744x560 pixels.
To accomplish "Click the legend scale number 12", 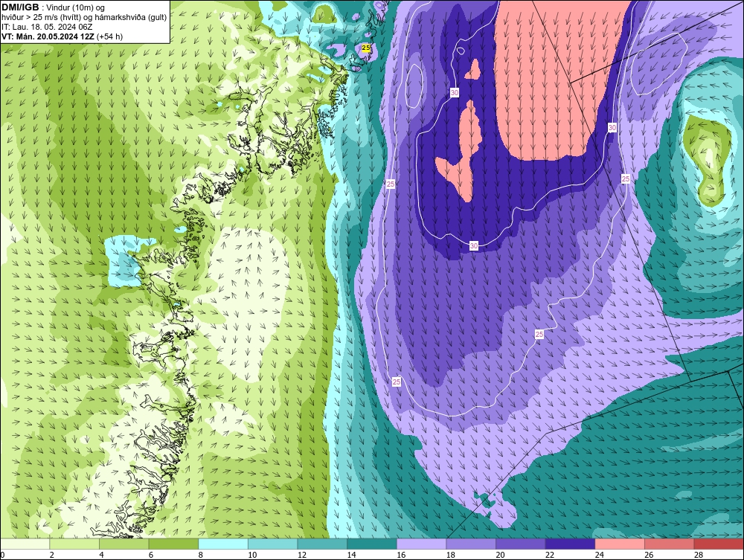I will point(302,555).
